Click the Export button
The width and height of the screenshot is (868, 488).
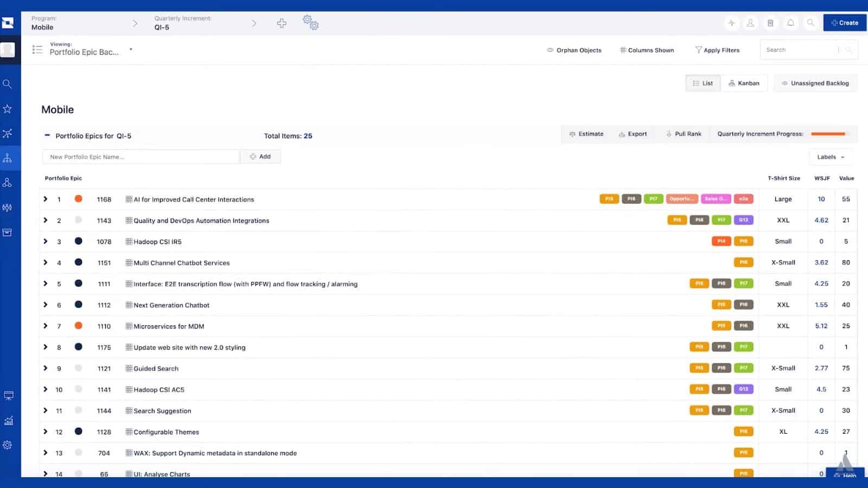pyautogui.click(x=633, y=134)
